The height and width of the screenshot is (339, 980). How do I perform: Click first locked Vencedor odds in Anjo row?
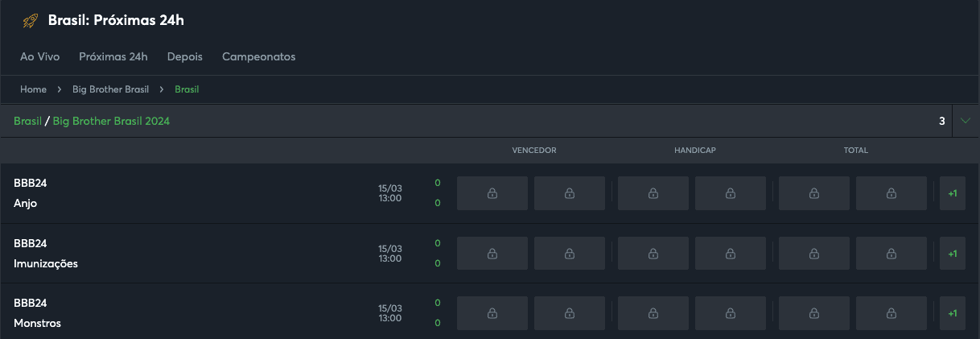click(492, 193)
